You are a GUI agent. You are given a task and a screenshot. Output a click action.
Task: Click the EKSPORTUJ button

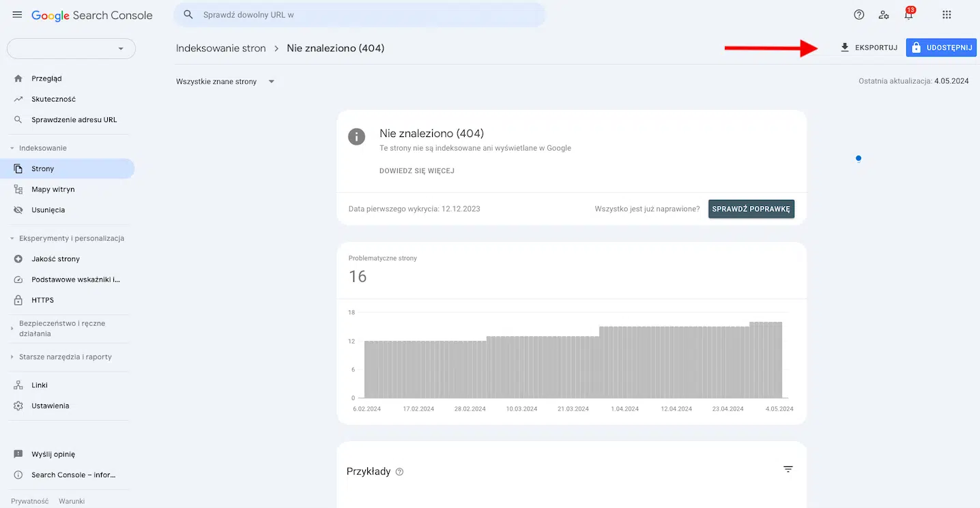point(868,48)
